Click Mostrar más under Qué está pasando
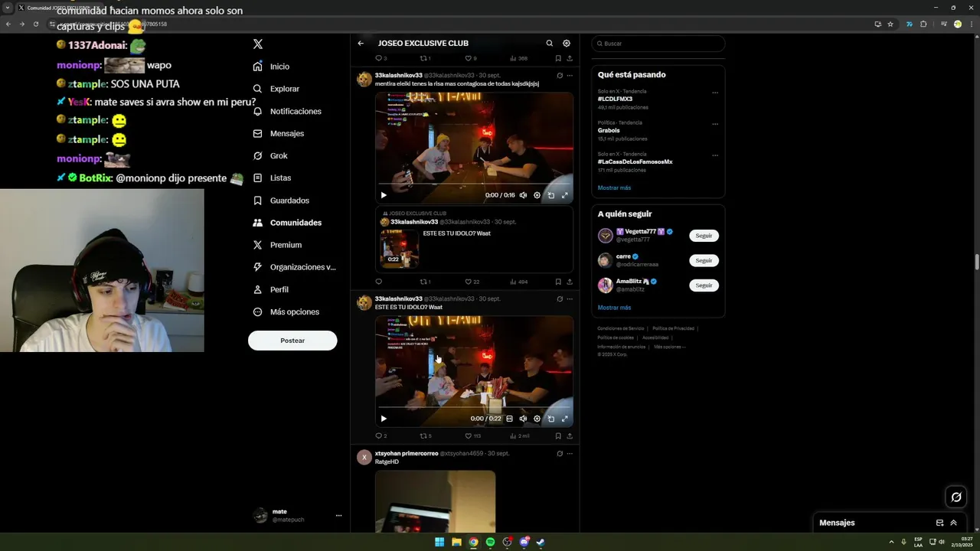Screen dimensions: 980x551 [614, 187]
